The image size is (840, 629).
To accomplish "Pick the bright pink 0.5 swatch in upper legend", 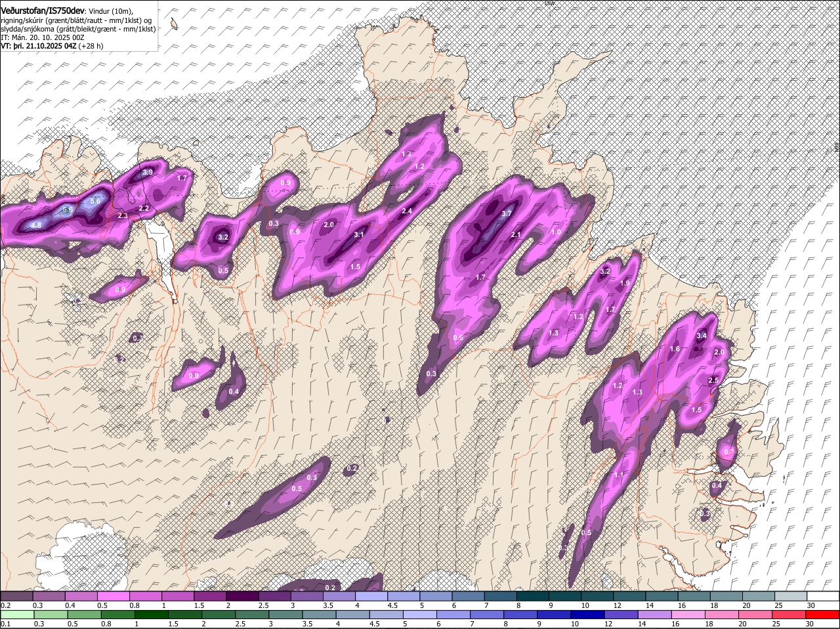I will (x=113, y=596).
